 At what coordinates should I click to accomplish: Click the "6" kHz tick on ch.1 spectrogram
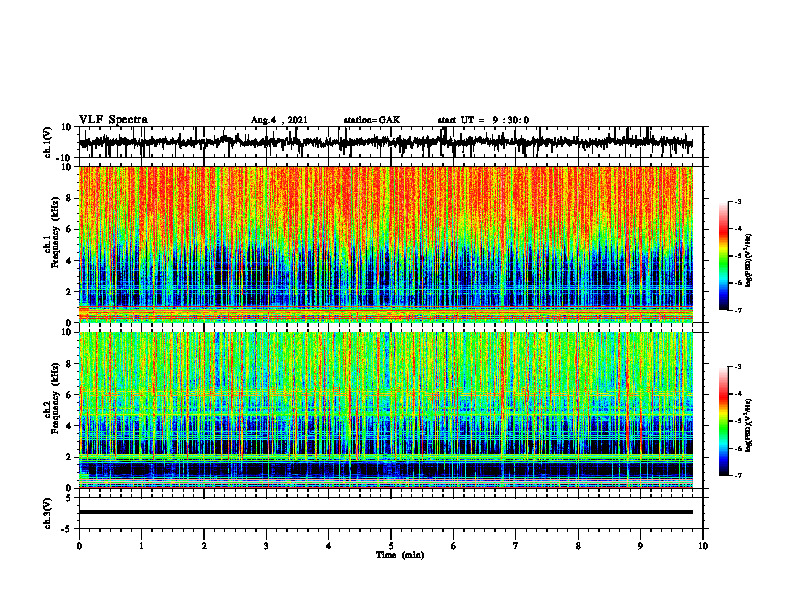click(x=69, y=230)
